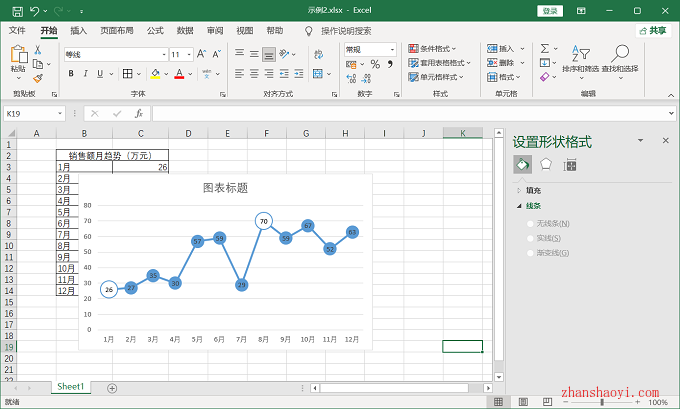Apply comma style number format
680x409 pixels.
pyautogui.click(x=390, y=64)
